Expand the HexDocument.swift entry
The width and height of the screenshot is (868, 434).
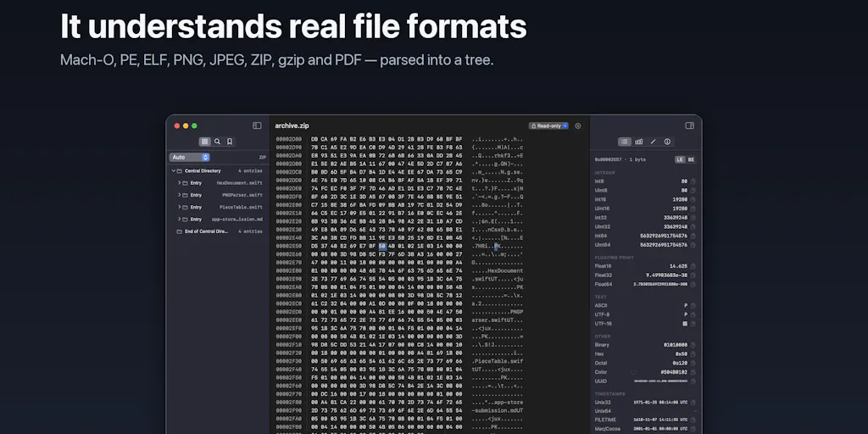pyautogui.click(x=180, y=183)
